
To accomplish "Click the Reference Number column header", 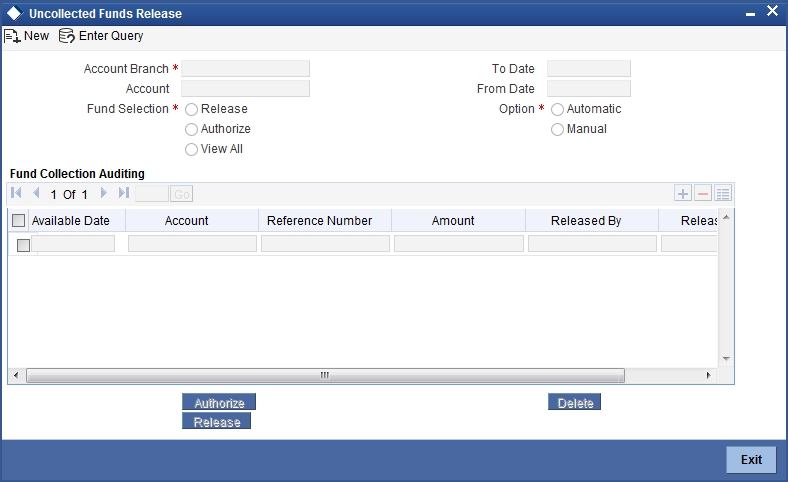I will coord(320,221).
